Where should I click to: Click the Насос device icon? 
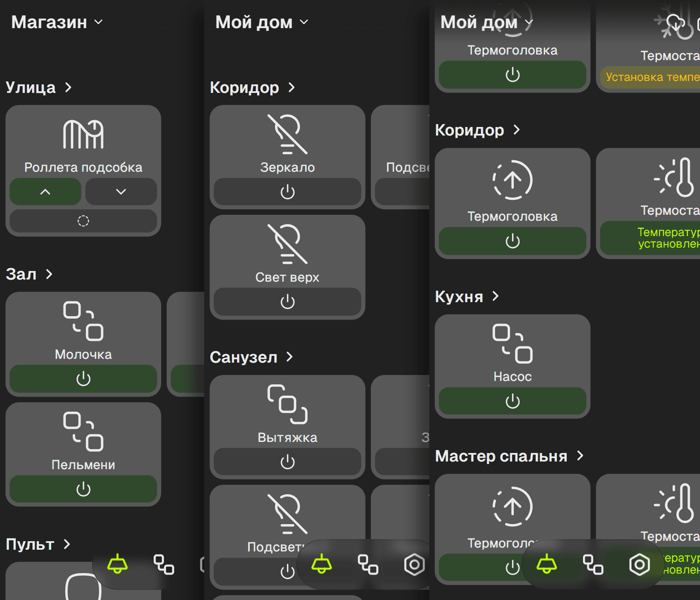[x=512, y=344]
